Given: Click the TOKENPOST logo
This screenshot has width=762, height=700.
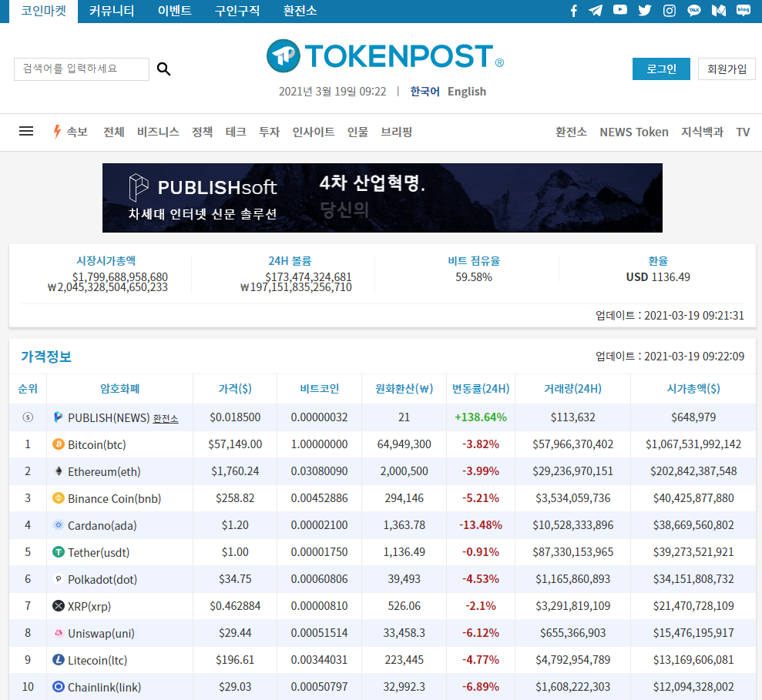Looking at the screenshot, I should point(385,56).
